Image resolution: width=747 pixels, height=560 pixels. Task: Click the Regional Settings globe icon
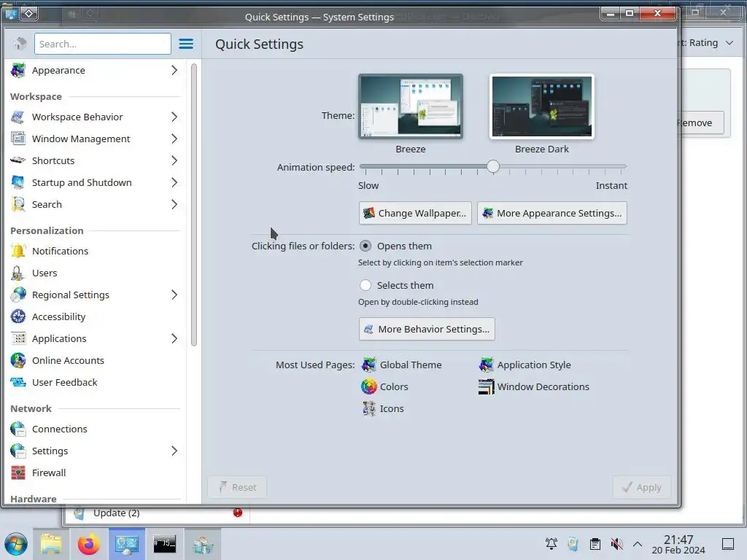pyautogui.click(x=18, y=295)
